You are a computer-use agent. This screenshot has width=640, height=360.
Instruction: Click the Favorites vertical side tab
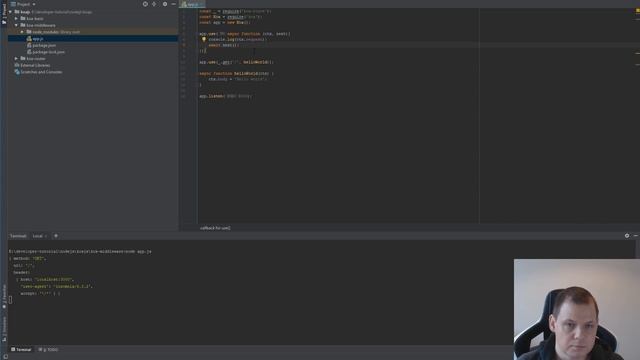[4, 297]
